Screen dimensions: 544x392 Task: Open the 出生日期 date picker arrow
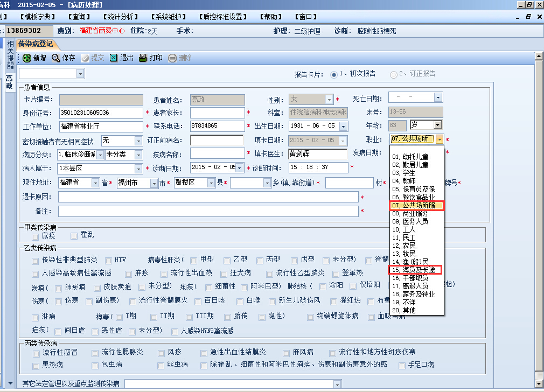pos(344,127)
